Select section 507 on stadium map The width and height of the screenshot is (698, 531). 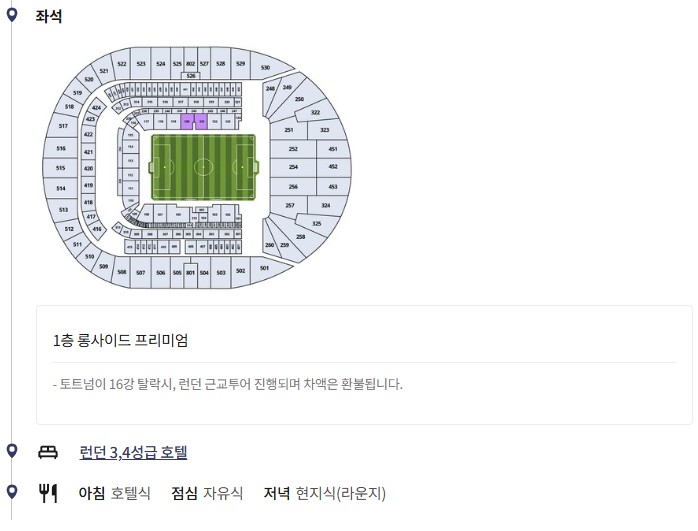pyautogui.click(x=141, y=272)
